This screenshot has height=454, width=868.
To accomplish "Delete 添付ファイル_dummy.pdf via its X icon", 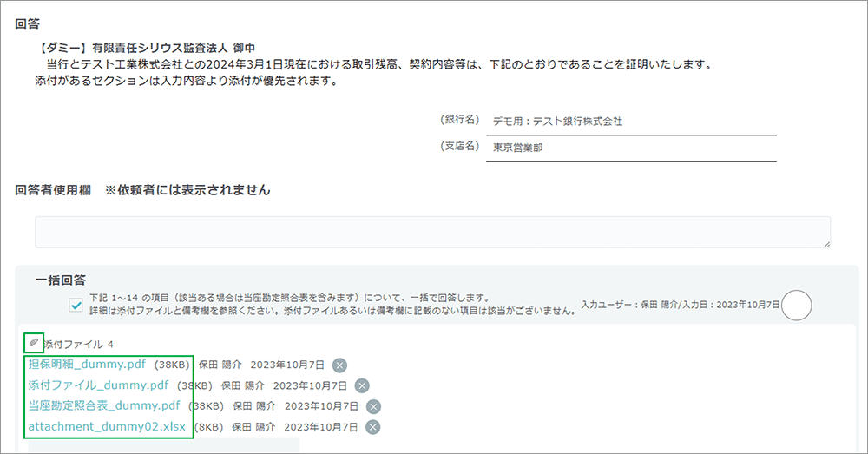I will 362,385.
